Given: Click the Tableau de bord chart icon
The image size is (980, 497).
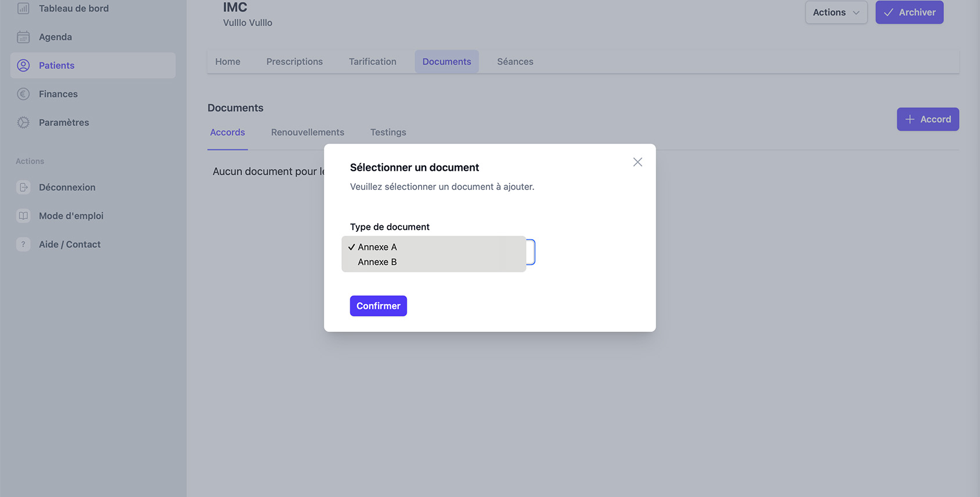Looking at the screenshot, I should (x=23, y=9).
